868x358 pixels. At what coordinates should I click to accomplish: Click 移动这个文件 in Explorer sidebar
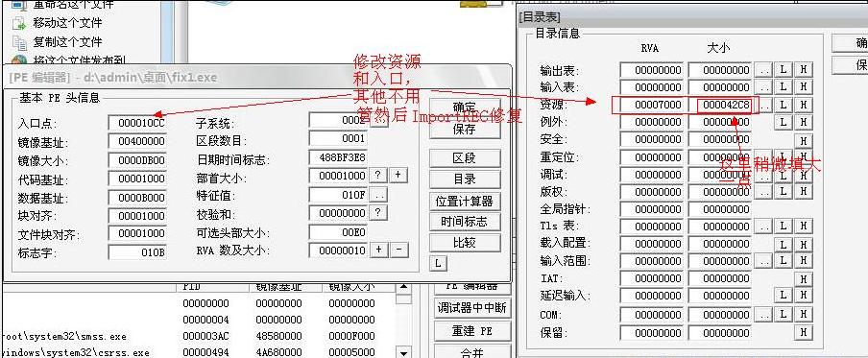67,23
